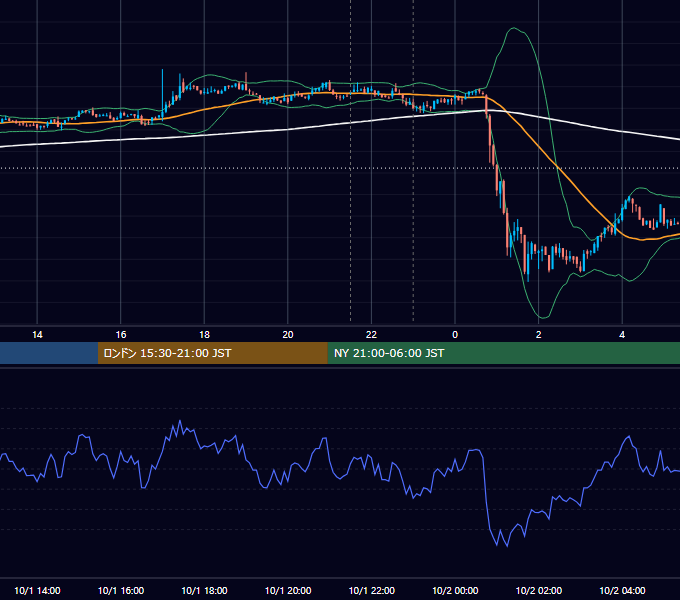Viewport: 680px width, 600px height.
Task: Click the blue session bar left of ロンドン
Action: pos(49,353)
